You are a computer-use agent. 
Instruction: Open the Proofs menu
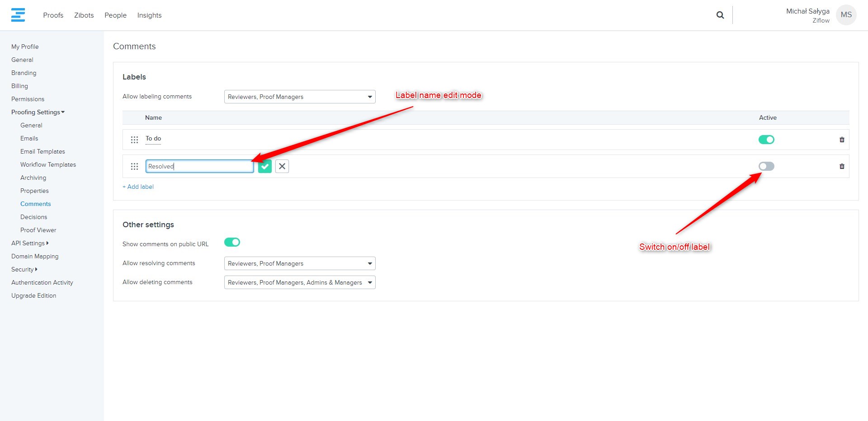click(x=53, y=15)
